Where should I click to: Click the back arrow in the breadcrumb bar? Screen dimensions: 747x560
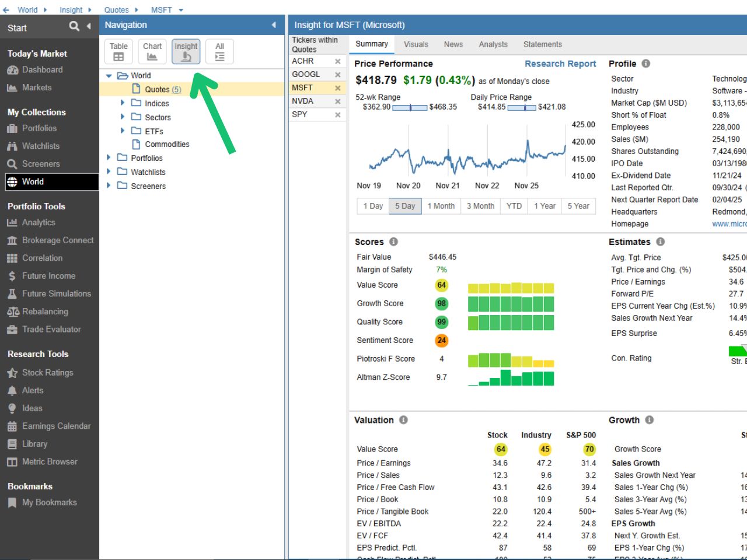pos(6,10)
